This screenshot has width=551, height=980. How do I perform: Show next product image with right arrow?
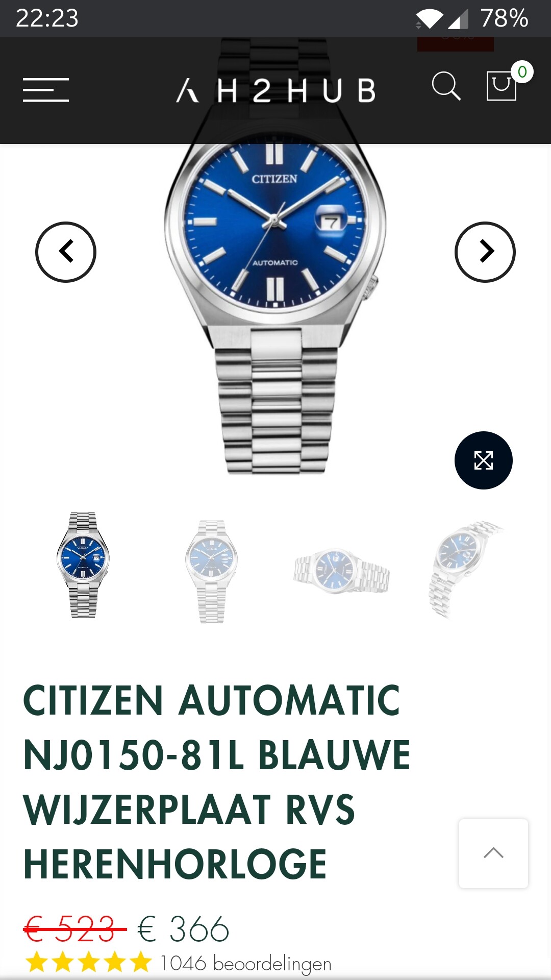[485, 252]
